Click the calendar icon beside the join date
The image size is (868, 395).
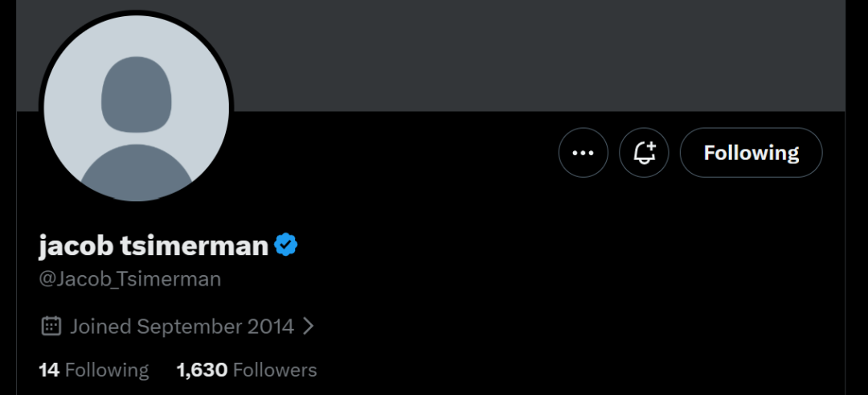(51, 326)
